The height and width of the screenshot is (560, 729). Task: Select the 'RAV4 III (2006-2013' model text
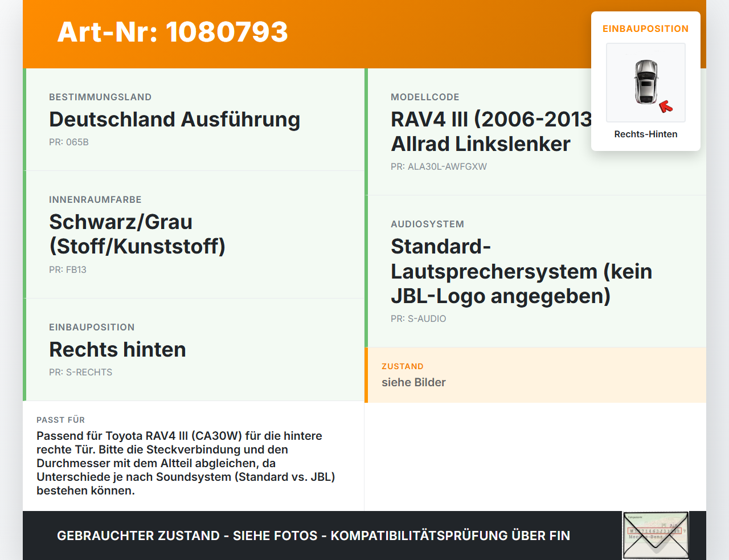click(491, 120)
